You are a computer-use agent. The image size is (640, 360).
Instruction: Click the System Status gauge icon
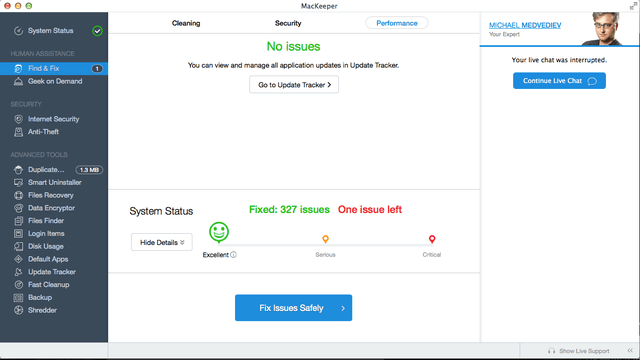pos(18,31)
